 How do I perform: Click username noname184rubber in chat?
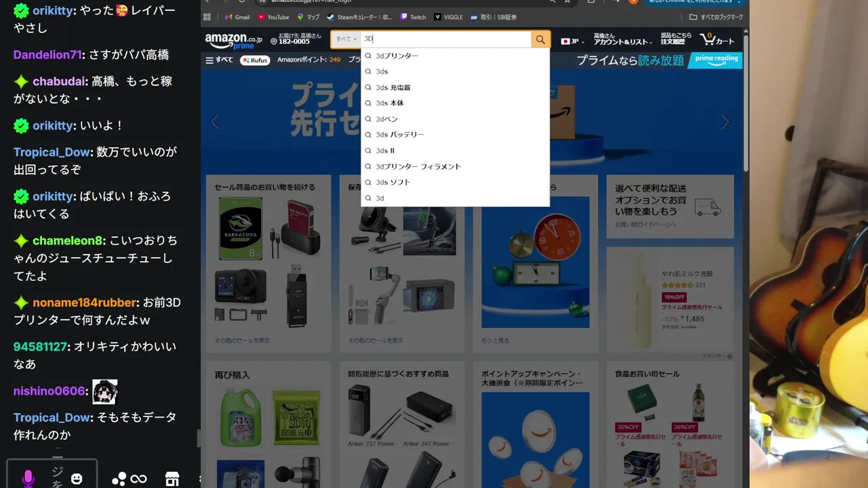(x=85, y=302)
